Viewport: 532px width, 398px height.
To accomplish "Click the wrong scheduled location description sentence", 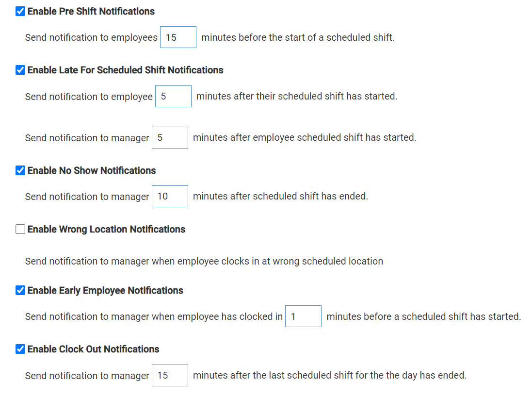I will [x=204, y=261].
